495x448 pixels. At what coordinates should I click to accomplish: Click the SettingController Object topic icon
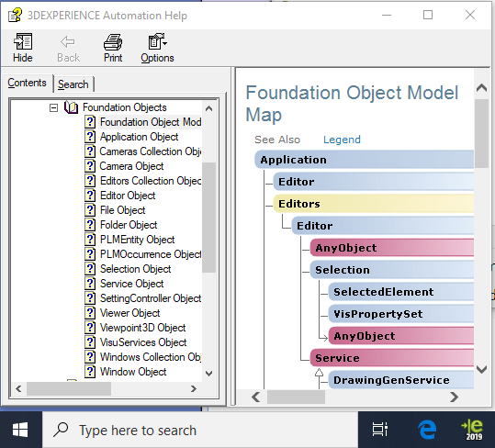pos(90,297)
